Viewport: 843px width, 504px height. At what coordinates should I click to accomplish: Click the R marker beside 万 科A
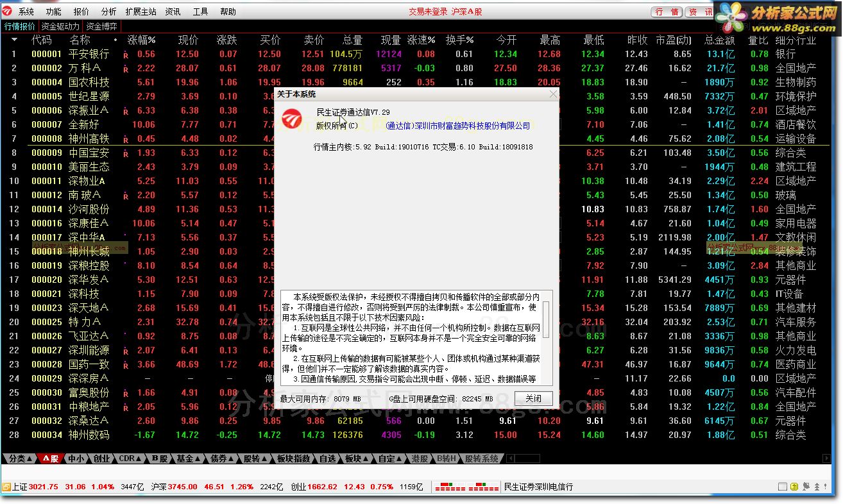point(126,69)
